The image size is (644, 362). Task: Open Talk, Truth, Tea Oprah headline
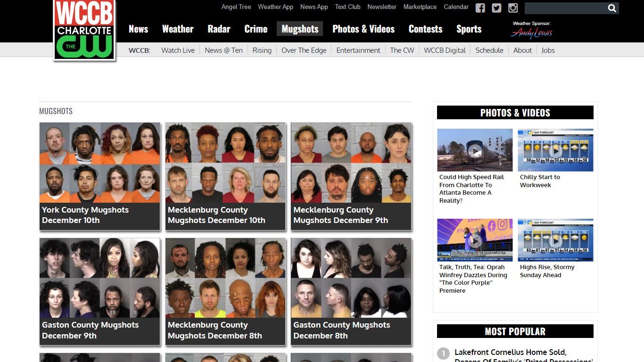[473, 279]
